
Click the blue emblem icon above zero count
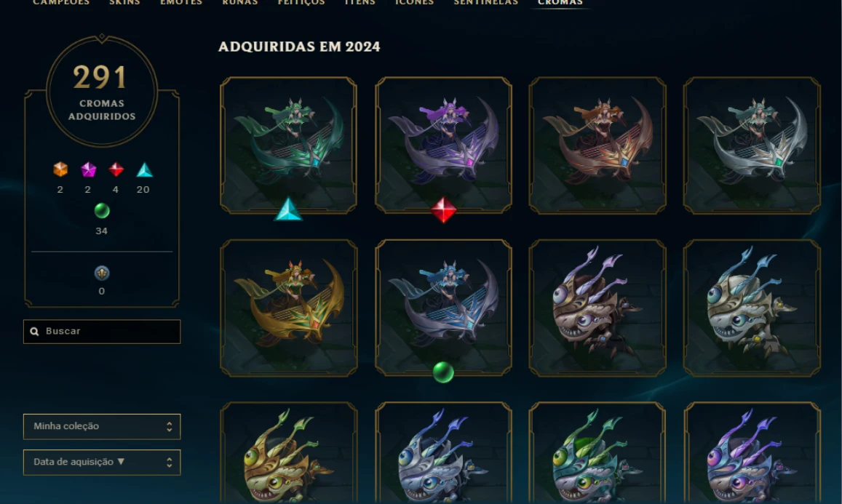[x=102, y=273]
